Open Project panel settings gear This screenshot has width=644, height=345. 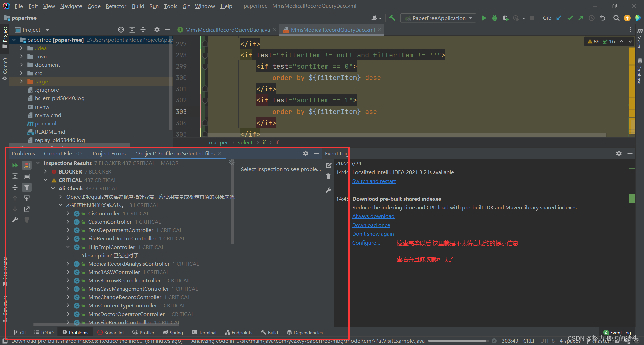point(157,30)
